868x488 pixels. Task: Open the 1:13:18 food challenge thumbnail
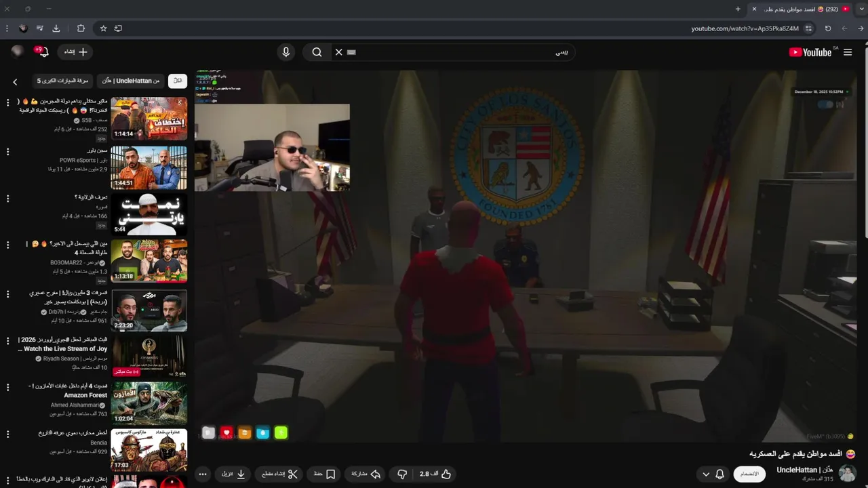149,261
